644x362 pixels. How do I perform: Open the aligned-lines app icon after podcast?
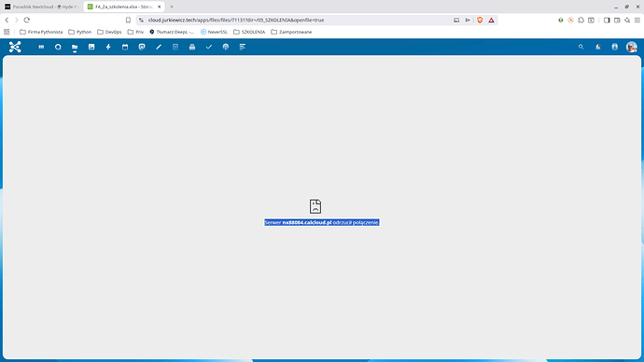(x=243, y=47)
